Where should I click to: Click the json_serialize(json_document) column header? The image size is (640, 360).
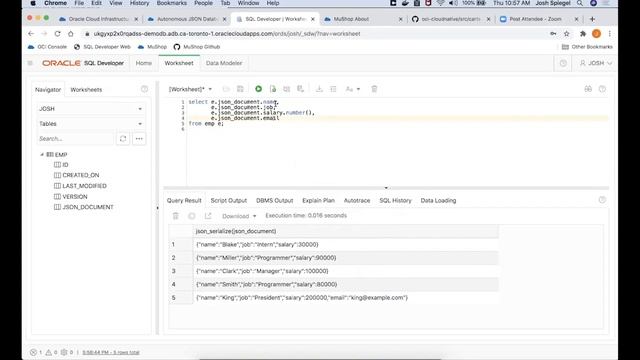pyautogui.click(x=346, y=231)
